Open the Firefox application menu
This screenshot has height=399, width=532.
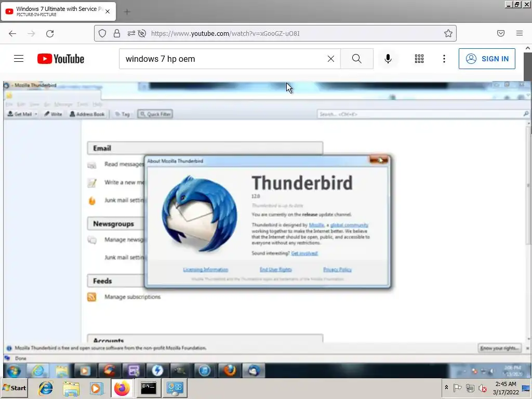click(x=520, y=33)
